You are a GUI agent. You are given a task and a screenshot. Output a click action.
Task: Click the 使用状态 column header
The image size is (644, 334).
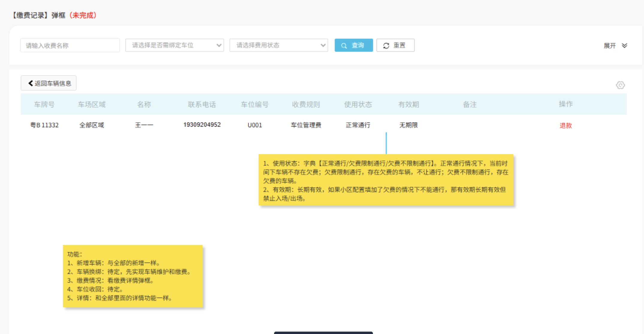[358, 104]
